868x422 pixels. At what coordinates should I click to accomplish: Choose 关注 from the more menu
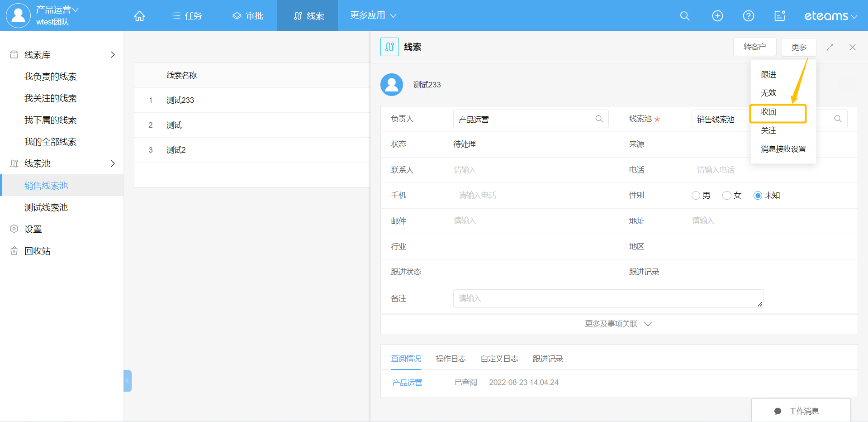pyautogui.click(x=768, y=130)
